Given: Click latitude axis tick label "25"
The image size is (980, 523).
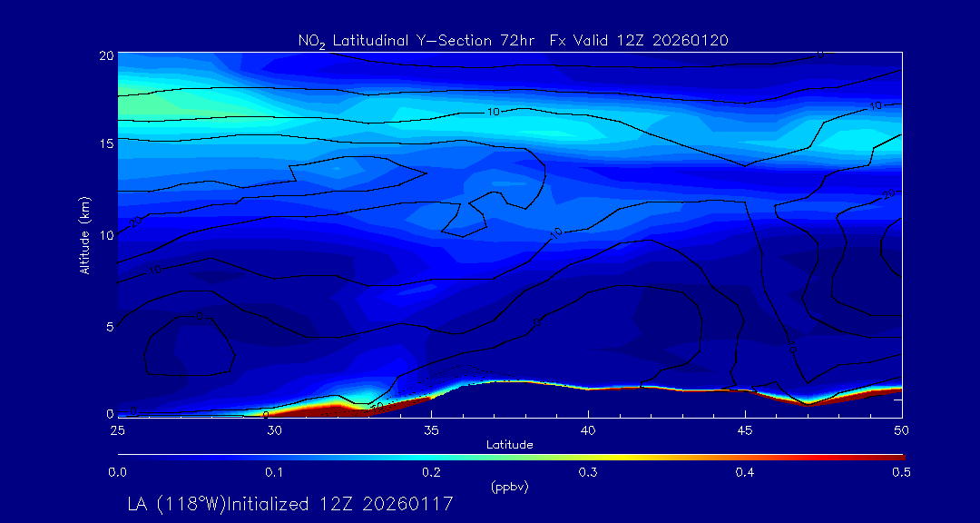Looking at the screenshot, I should coord(117,430).
